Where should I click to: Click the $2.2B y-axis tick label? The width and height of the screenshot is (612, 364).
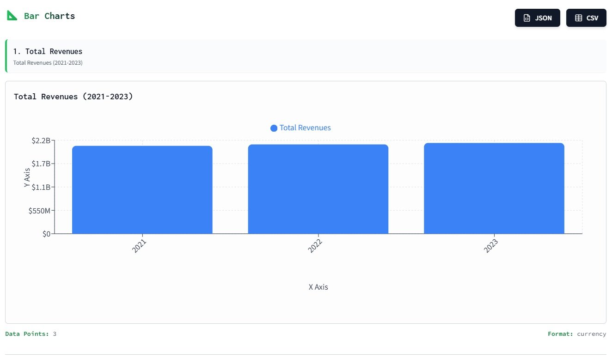tap(41, 140)
